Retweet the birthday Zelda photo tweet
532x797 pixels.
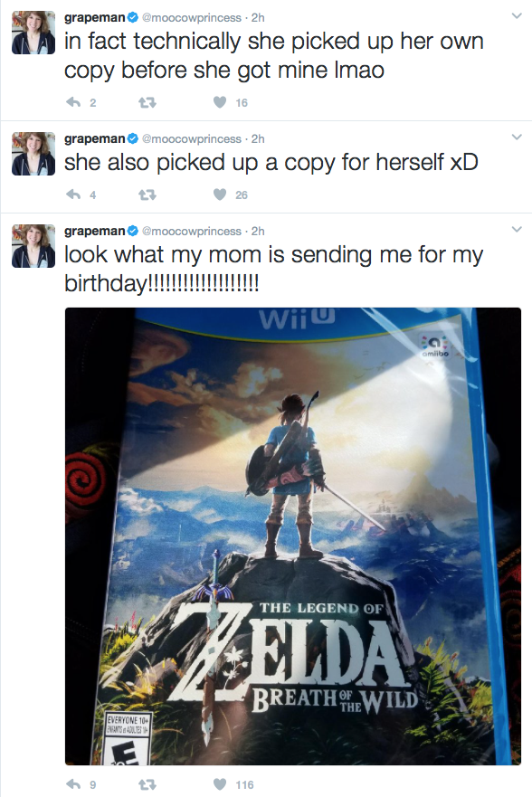(x=147, y=784)
